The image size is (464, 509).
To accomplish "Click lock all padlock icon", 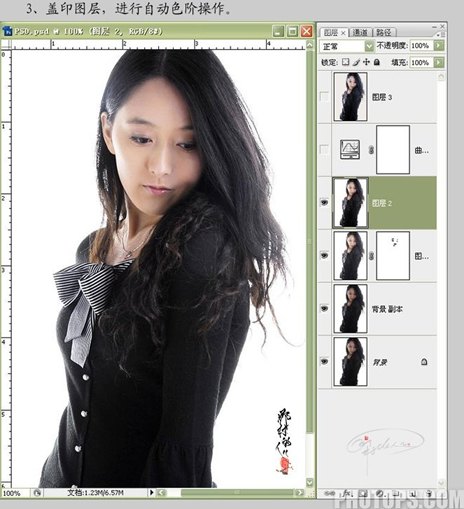I will pos(377,62).
